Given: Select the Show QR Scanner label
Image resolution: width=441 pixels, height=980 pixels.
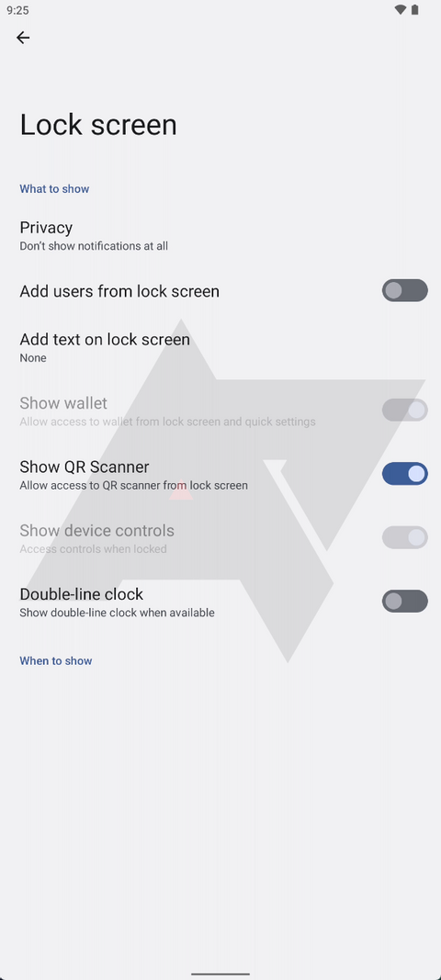Looking at the screenshot, I should pyautogui.click(x=85, y=467).
